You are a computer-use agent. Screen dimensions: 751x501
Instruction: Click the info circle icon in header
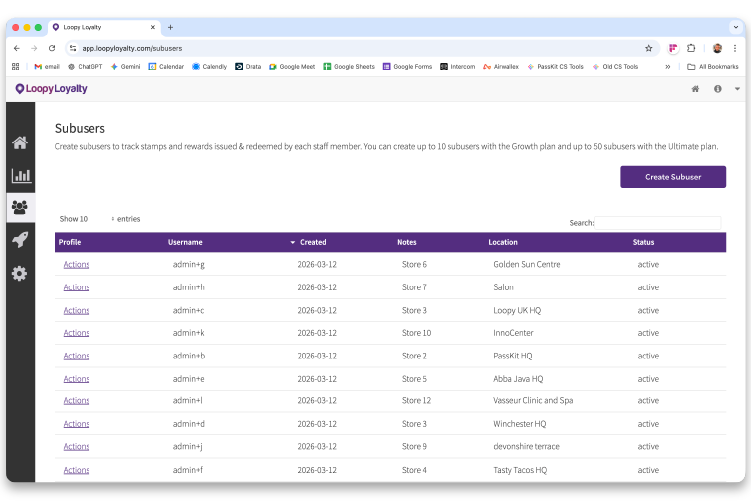(x=717, y=89)
